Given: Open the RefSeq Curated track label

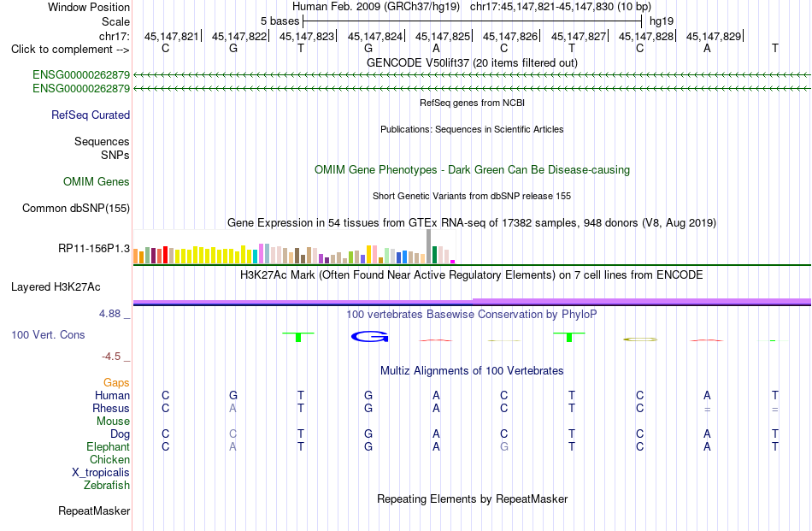Looking at the screenshot, I should (91, 115).
